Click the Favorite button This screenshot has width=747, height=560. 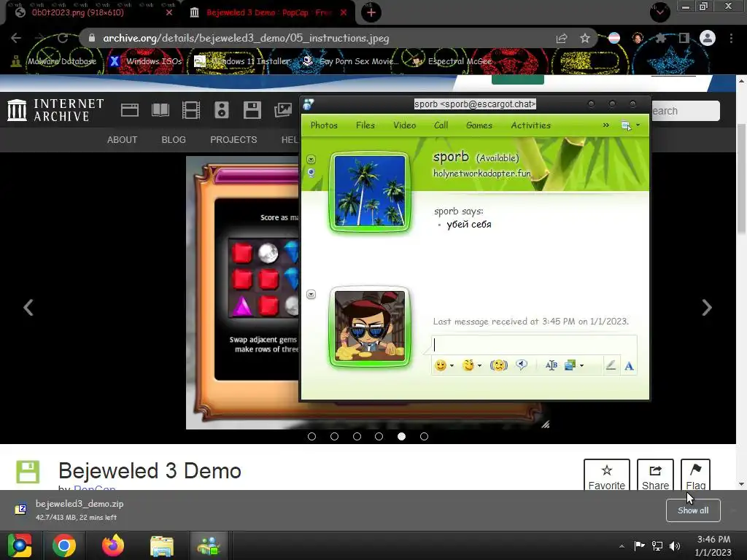[606, 475]
